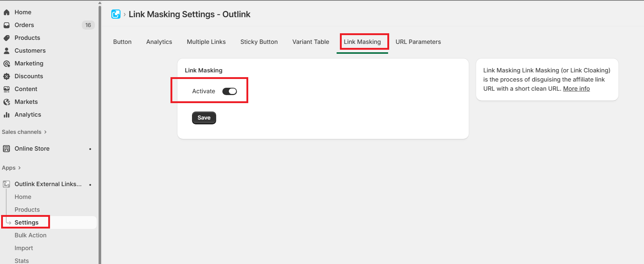Click the Orders inbox icon
The width and height of the screenshot is (644, 264).
[x=7, y=25]
